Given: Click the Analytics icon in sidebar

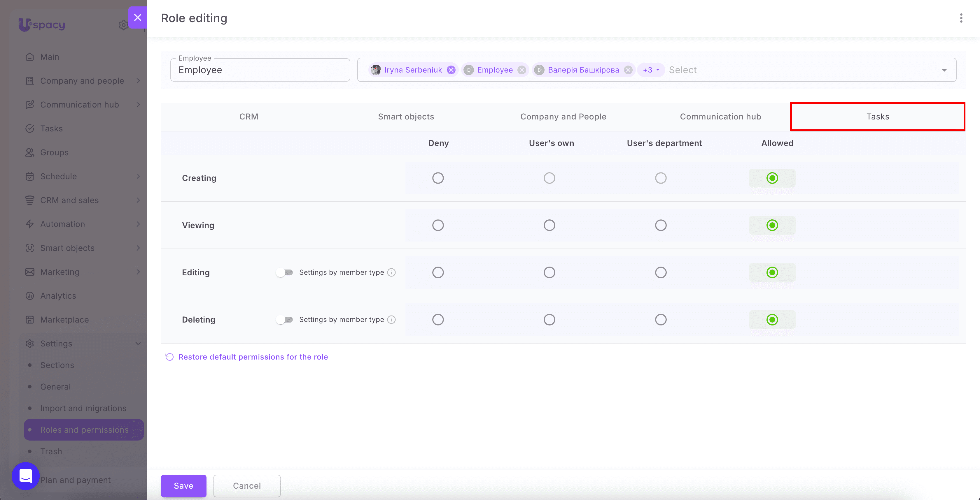Looking at the screenshot, I should (30, 295).
